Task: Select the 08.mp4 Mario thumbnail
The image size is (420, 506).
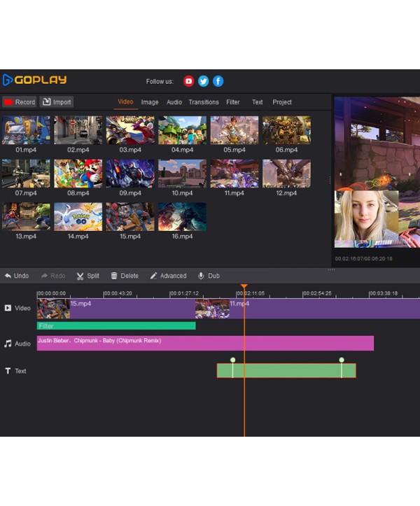Action: pyautogui.click(x=78, y=174)
